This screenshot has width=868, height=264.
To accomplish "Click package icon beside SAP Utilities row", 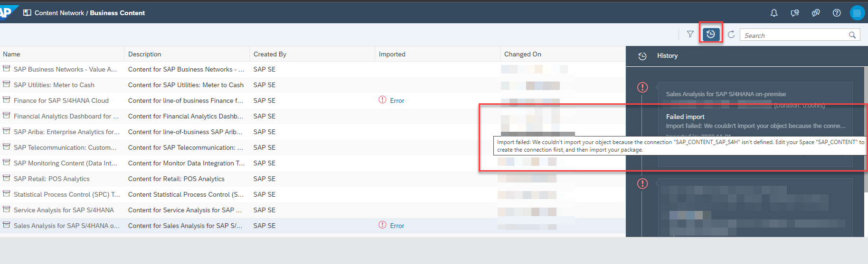I will point(7,84).
